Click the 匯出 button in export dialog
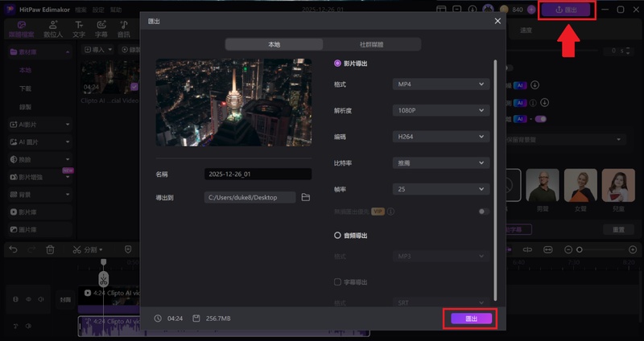644x341 pixels. click(472, 318)
